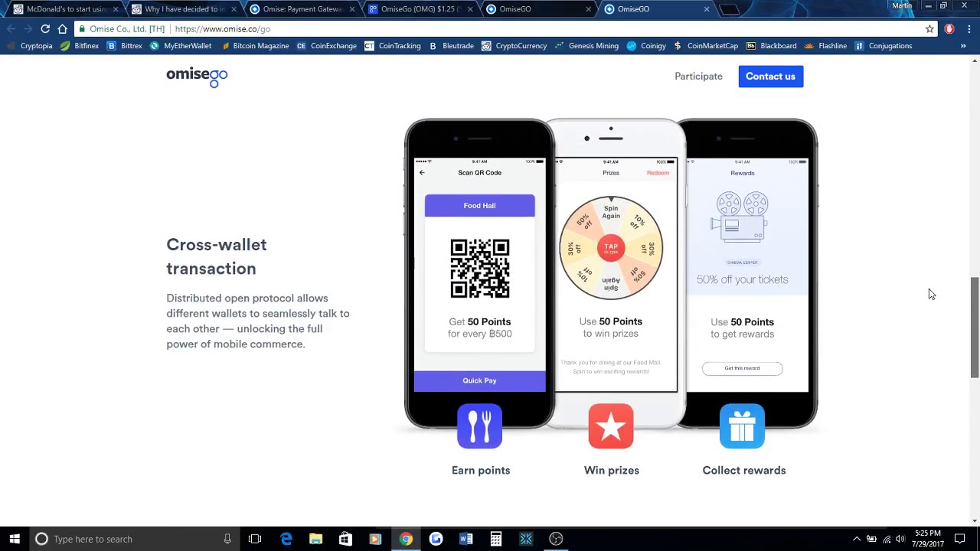Click the Contact us button
The height and width of the screenshot is (551, 980).
click(771, 77)
